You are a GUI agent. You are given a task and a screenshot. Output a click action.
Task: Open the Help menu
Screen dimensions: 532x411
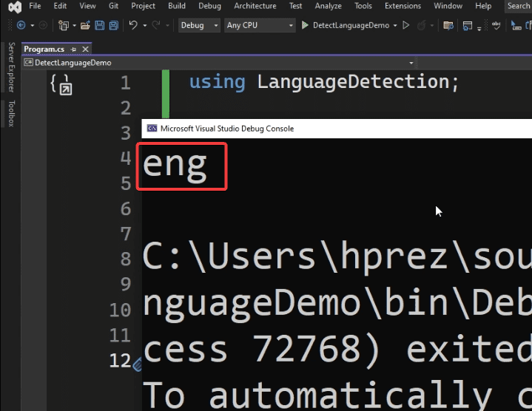[x=483, y=6]
